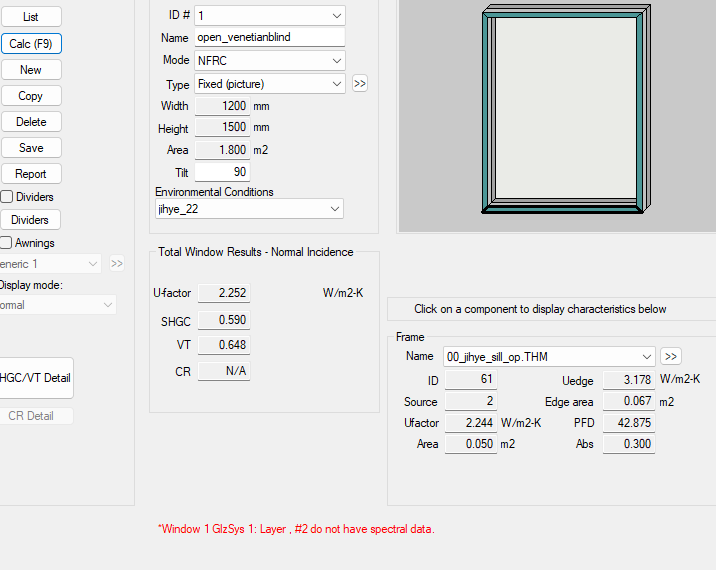Click the Dividers button

tap(30, 220)
